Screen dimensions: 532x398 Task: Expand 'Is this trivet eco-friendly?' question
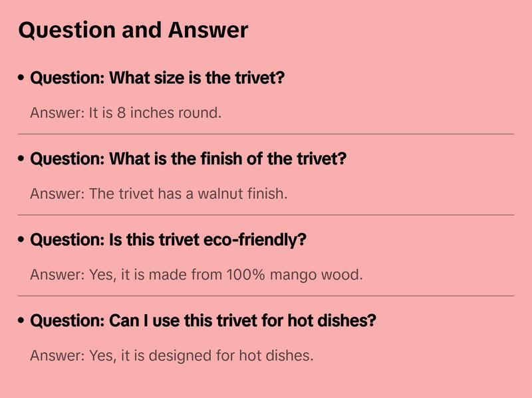click(x=168, y=240)
